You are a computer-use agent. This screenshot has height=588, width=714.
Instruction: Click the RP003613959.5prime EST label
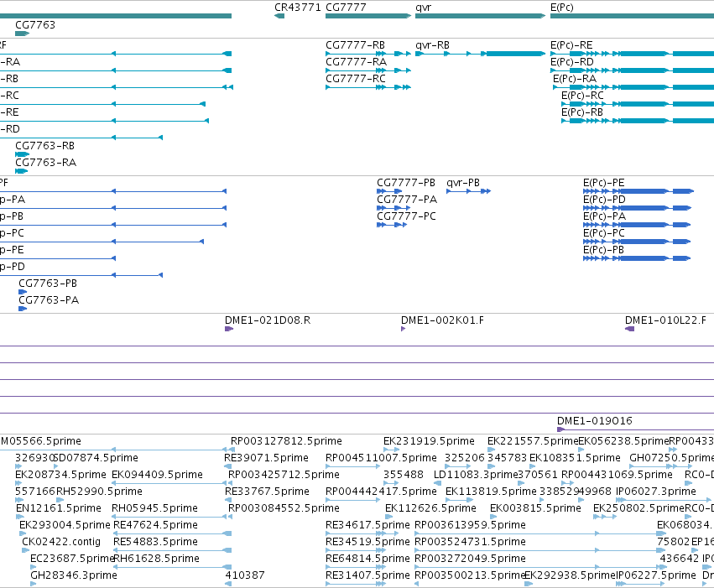(470, 525)
